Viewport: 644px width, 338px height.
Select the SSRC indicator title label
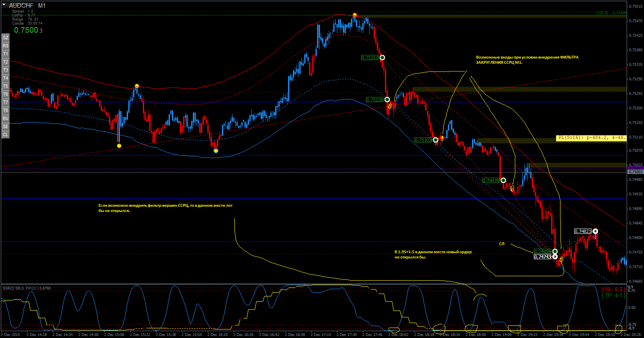[x=27, y=288]
